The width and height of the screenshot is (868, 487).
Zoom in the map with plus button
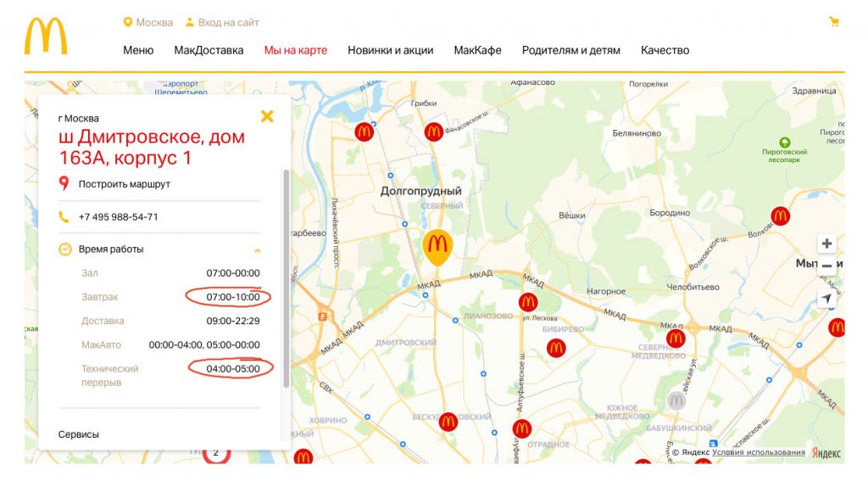[x=826, y=243]
